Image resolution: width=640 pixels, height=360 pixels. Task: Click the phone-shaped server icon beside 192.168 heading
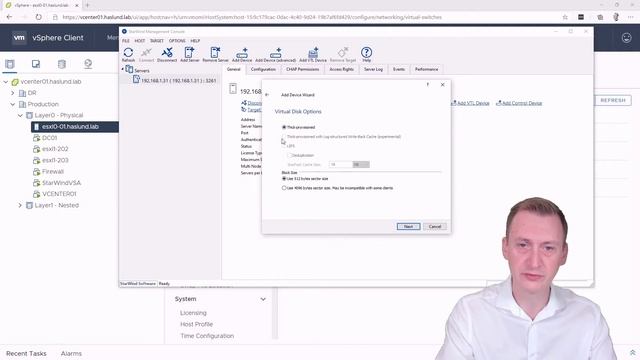233,89
